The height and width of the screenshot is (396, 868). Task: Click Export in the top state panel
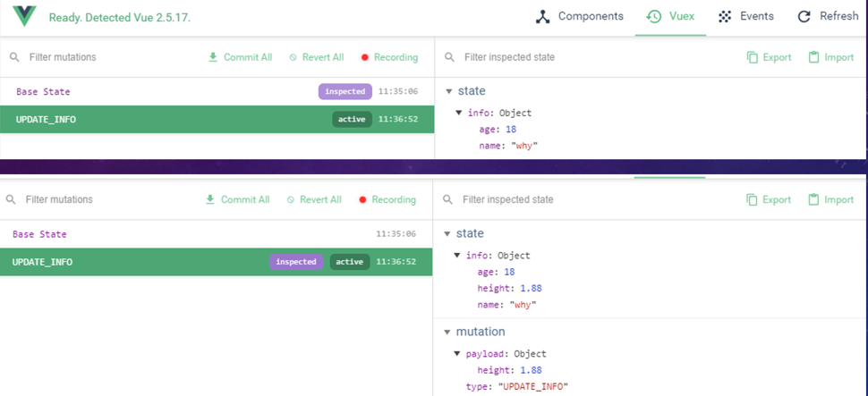click(x=769, y=57)
